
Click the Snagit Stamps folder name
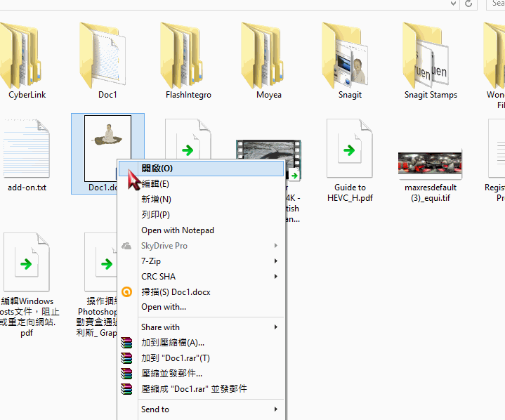pyautogui.click(x=431, y=95)
